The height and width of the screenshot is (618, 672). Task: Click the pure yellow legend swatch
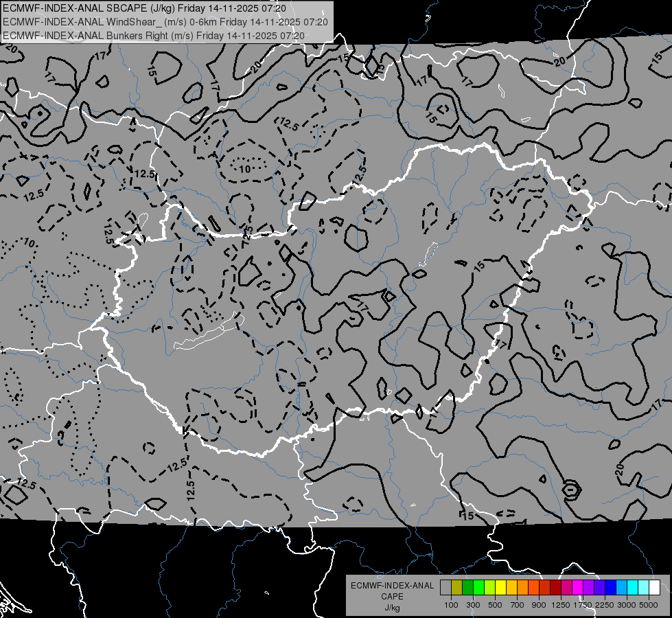coord(500,588)
